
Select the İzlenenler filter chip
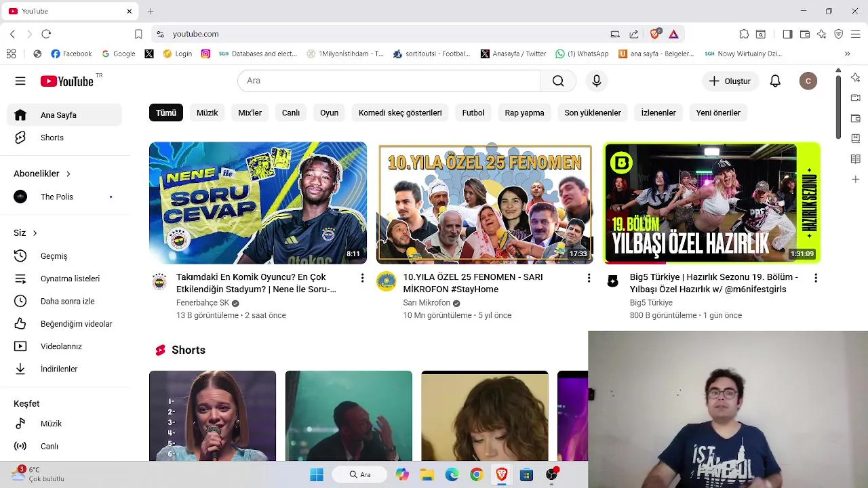pyautogui.click(x=658, y=113)
